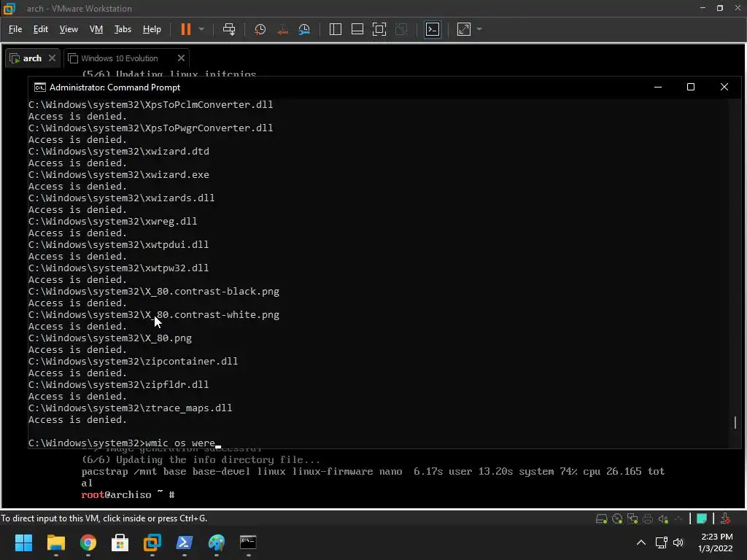Click line 'C:\Windows\system32\xwizard.exe'
Screen dimensions: 747x560
[119, 175]
